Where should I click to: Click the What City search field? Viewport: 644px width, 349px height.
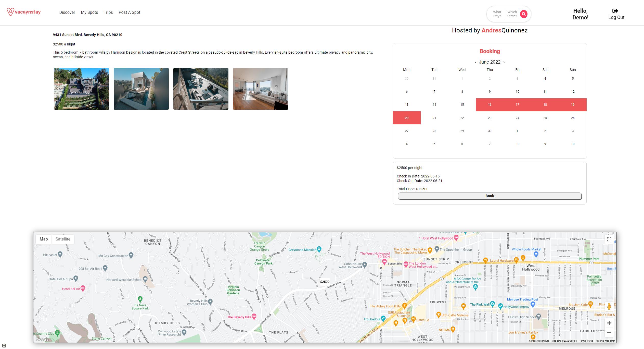497,14
